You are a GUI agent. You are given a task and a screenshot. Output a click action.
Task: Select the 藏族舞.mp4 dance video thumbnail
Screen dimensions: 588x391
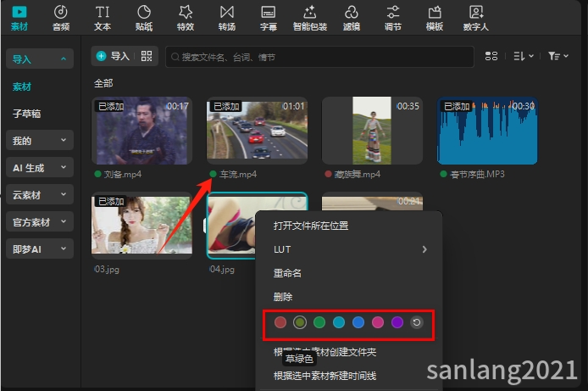click(x=373, y=131)
